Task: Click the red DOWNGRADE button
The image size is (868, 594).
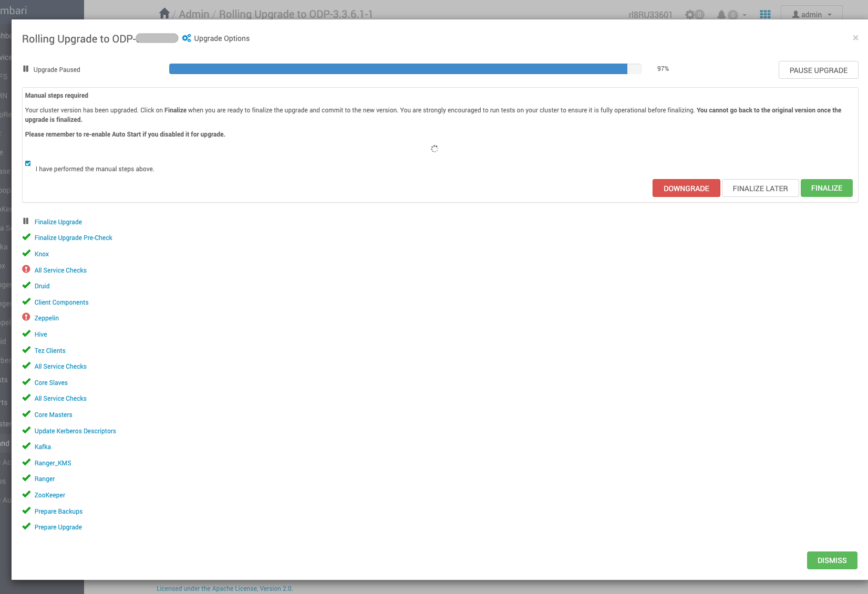Action: 686,188
